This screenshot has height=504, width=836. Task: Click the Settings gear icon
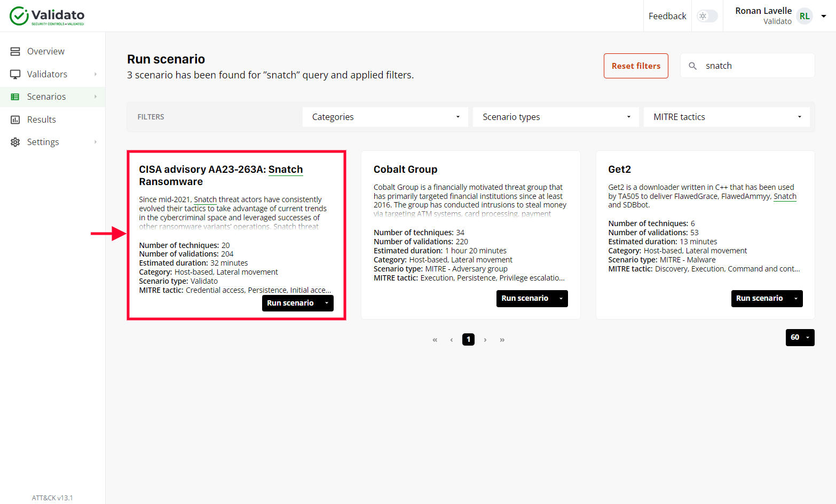click(15, 142)
